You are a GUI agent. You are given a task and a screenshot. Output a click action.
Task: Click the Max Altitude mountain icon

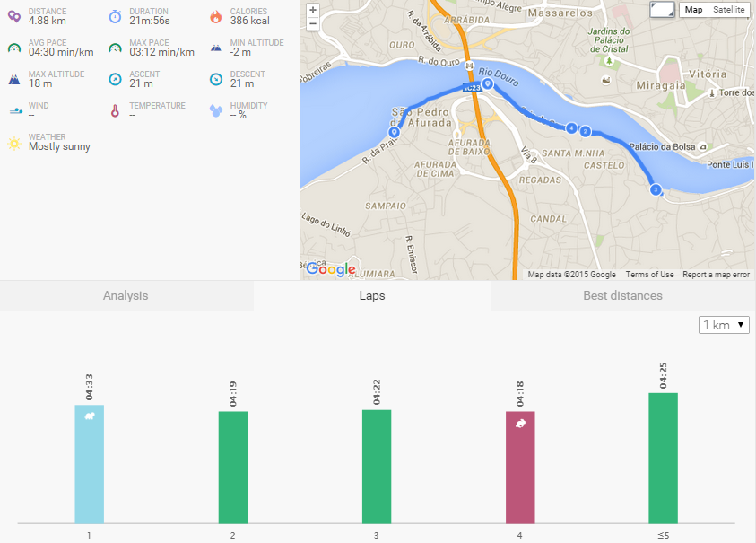pyautogui.click(x=14, y=79)
